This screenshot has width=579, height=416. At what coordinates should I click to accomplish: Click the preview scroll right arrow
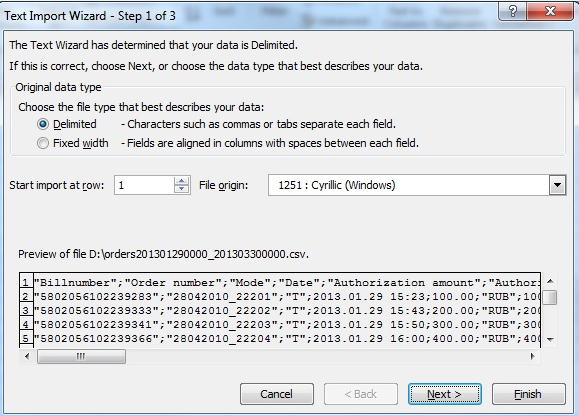tap(532, 357)
